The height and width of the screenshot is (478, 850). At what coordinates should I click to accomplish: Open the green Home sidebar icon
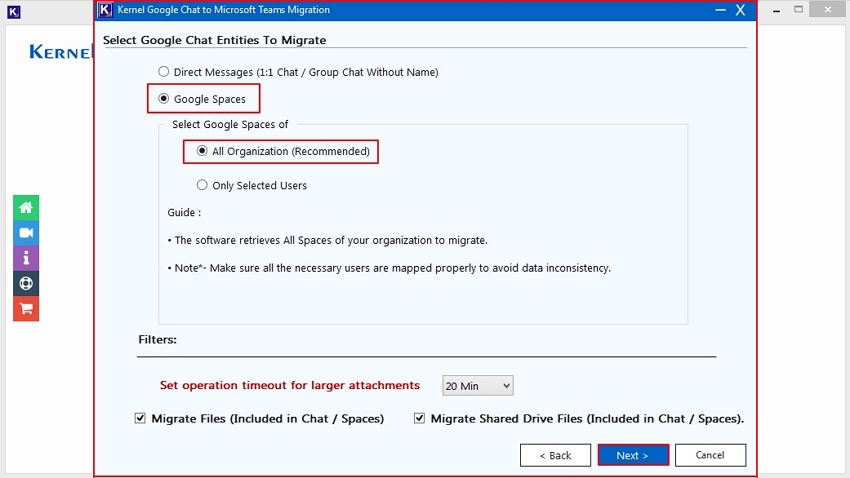point(26,208)
